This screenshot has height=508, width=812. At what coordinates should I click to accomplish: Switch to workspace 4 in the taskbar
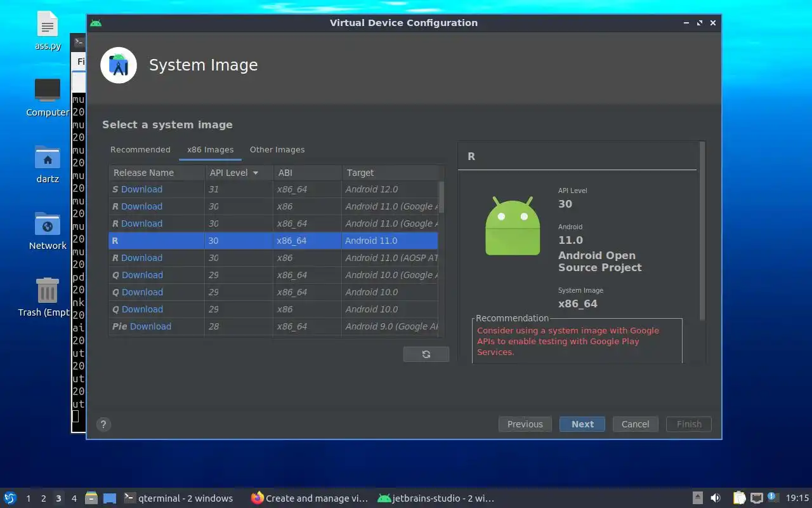click(x=74, y=498)
